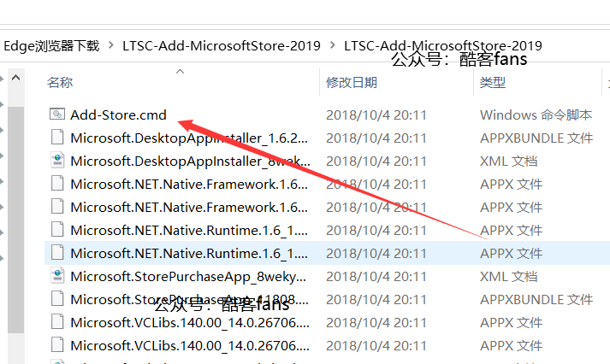Click the middle 'LTSC-Add-MicrosoftStore-2019' breadcrumb segment
Screen dimensions: 610x364
tap(222, 46)
